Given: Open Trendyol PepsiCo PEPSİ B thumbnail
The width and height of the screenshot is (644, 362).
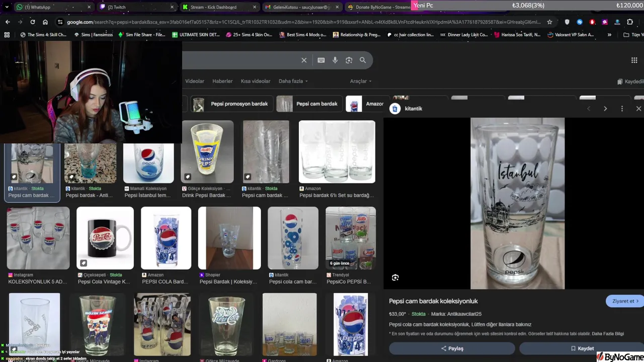Looking at the screenshot, I should coord(351,238).
